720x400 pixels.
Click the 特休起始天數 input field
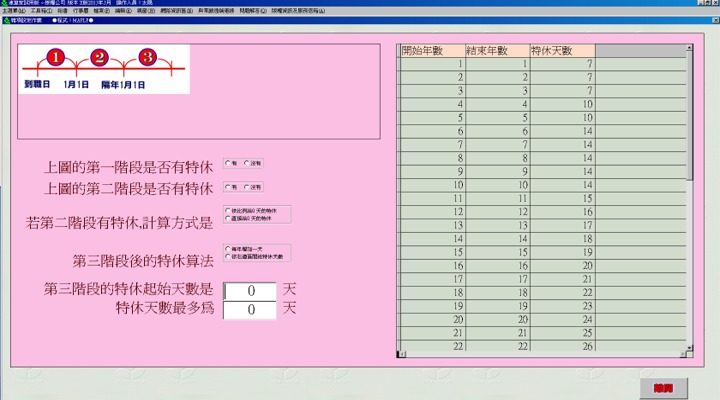[249, 291]
